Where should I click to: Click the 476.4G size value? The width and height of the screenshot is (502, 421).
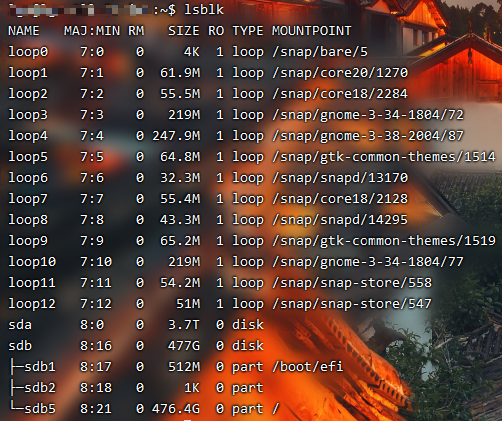click(176, 409)
